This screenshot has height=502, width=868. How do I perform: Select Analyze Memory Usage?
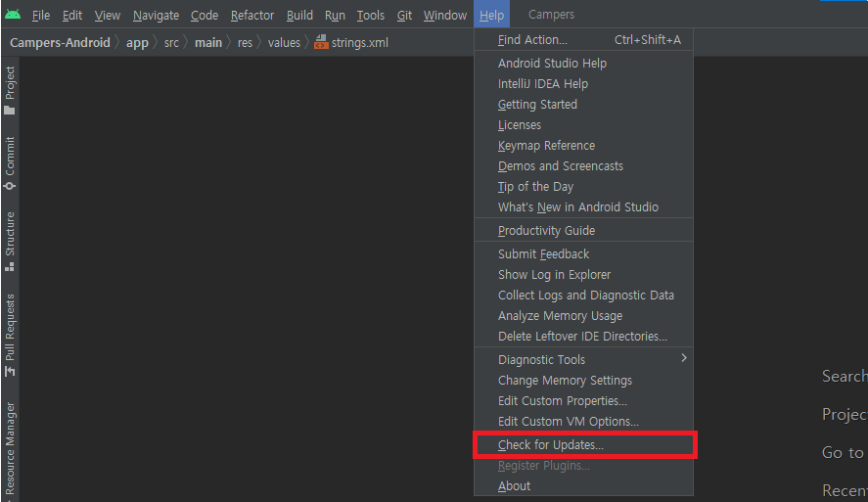coord(583,315)
